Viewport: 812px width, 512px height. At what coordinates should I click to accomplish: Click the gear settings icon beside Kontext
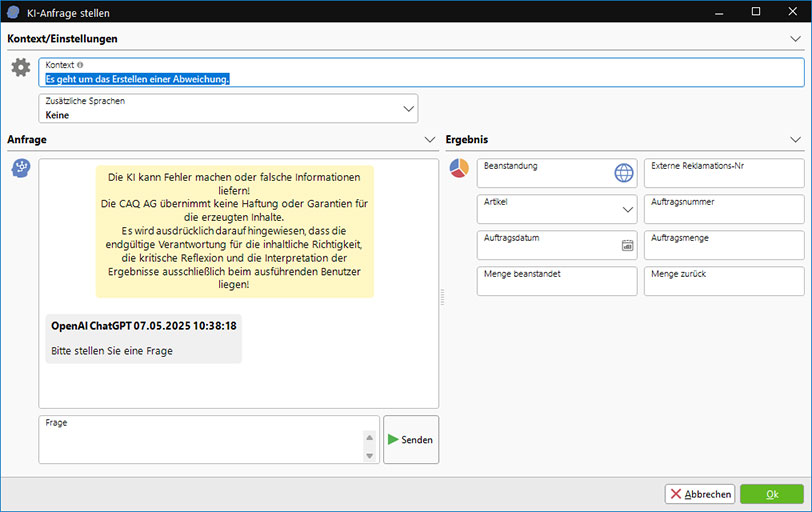coord(21,68)
